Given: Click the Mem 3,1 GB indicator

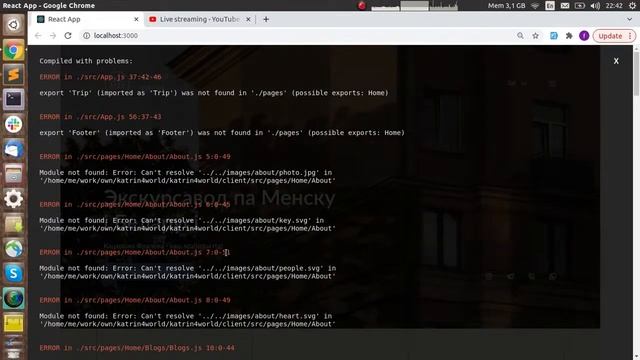Looking at the screenshot, I should (507, 6).
